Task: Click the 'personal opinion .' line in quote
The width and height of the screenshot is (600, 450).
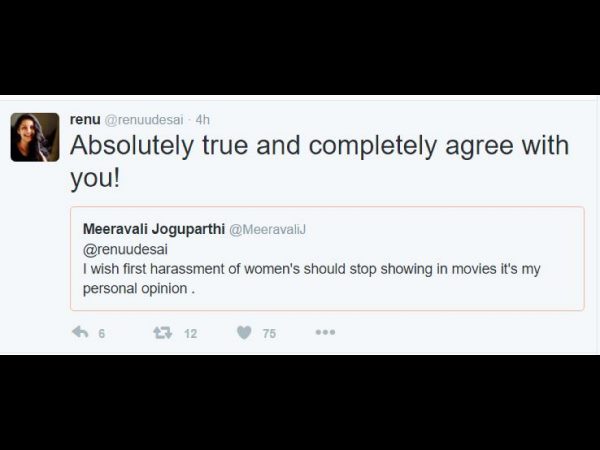Action: pos(138,289)
